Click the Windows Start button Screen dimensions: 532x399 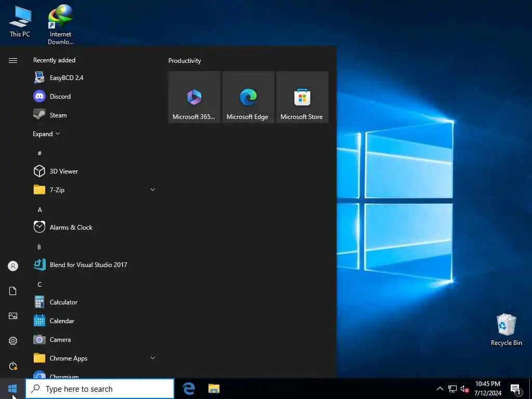[12, 389]
